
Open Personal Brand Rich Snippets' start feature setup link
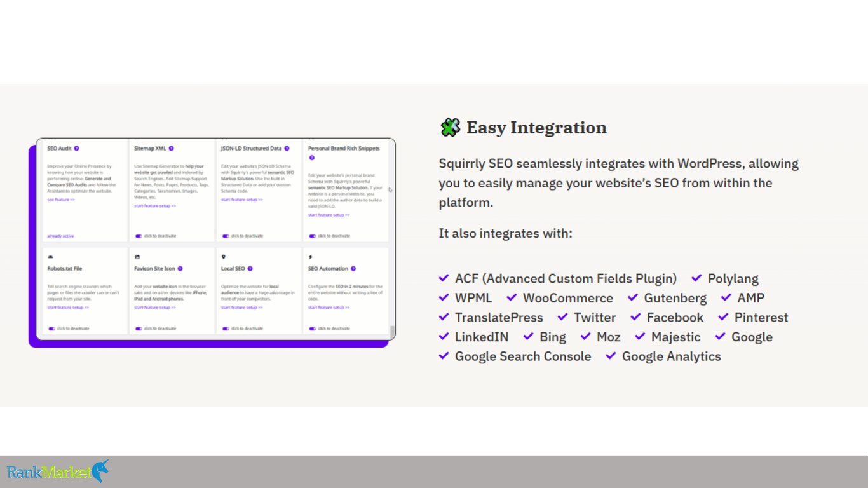click(329, 215)
